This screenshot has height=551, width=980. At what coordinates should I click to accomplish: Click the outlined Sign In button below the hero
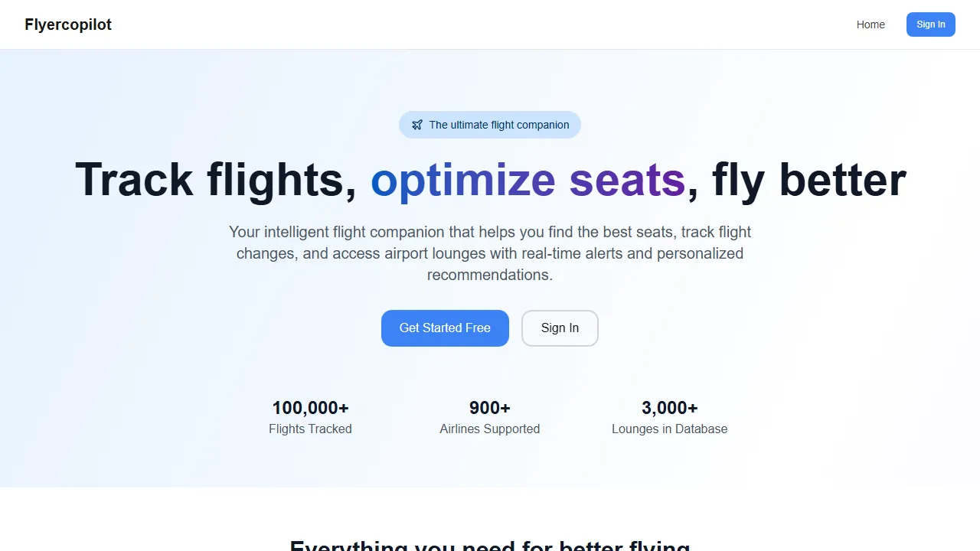(560, 328)
